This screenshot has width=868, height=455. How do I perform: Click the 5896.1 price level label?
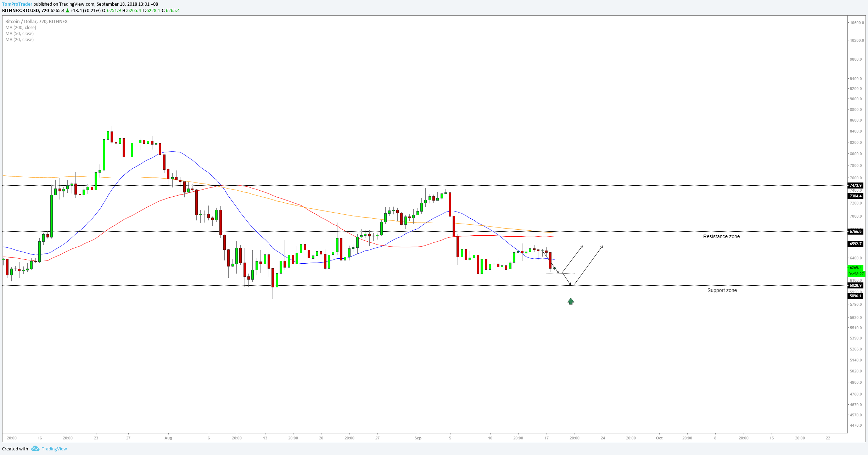855,296
